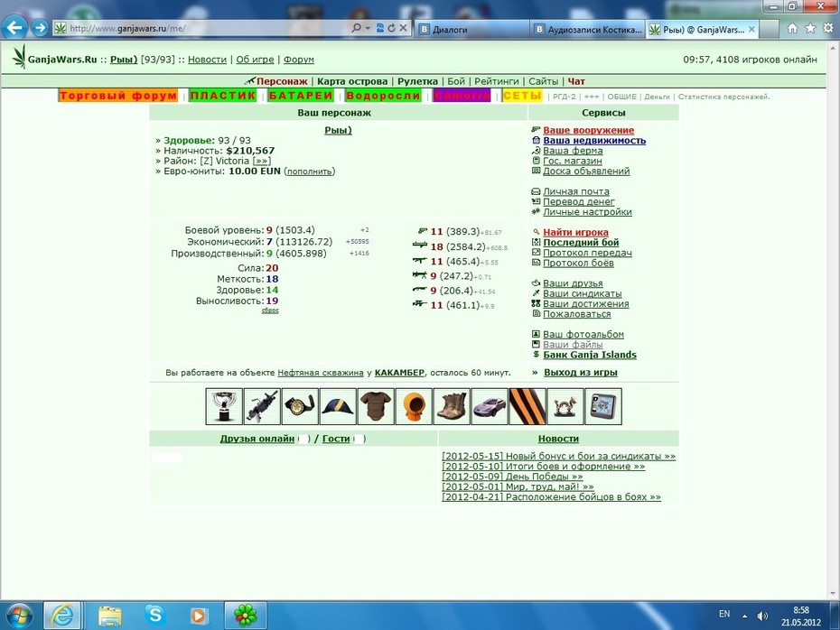
Task: Open the Персонаж menu item
Action: tap(282, 81)
